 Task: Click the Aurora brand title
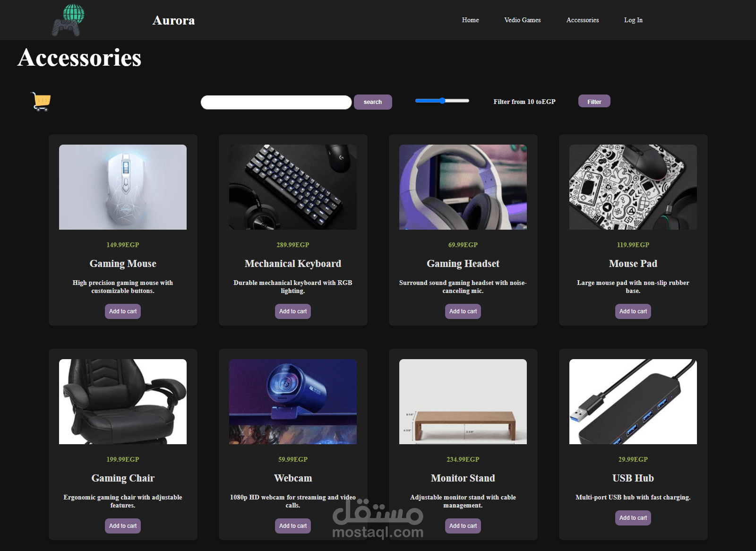[173, 20]
